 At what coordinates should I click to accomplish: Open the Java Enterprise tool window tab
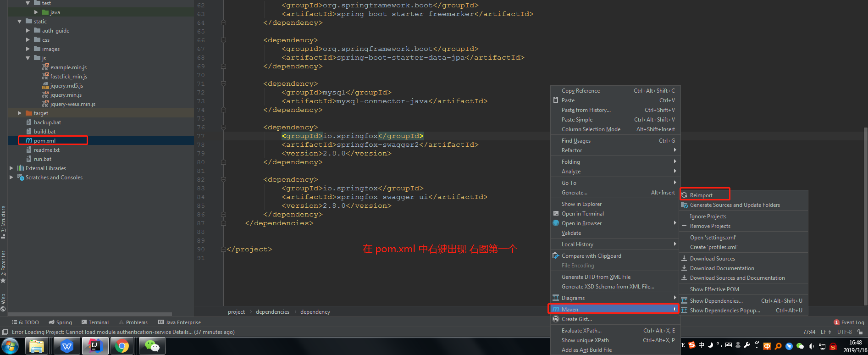(x=179, y=322)
